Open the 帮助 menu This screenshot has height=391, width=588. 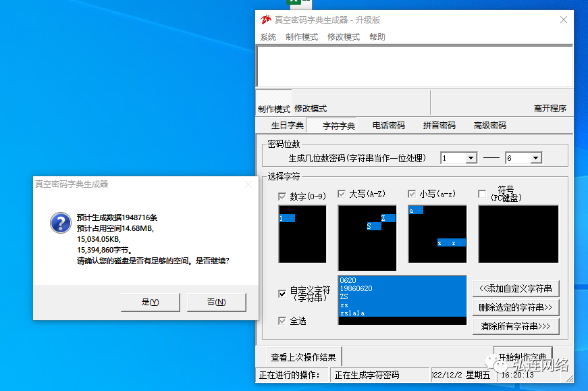[x=377, y=36]
